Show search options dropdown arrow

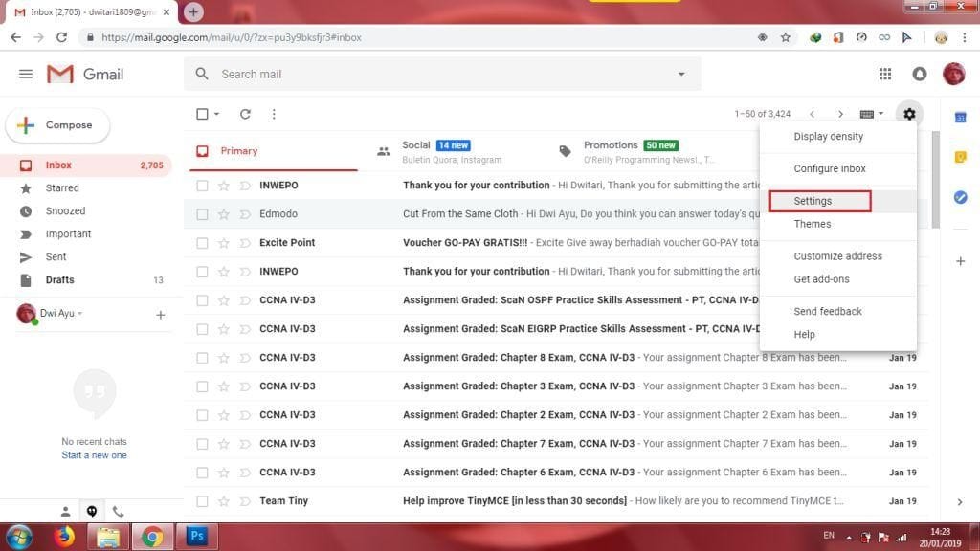[681, 74]
